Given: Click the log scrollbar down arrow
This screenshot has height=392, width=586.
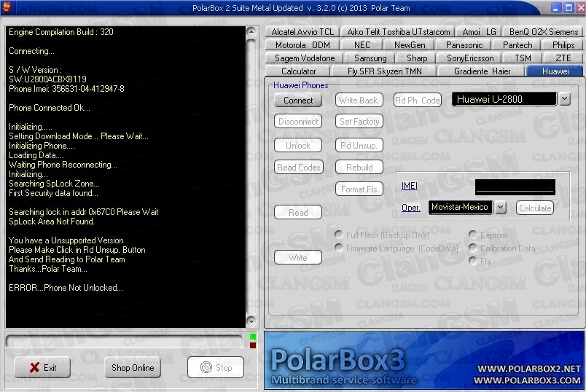Looking at the screenshot, I should click(x=251, y=321).
